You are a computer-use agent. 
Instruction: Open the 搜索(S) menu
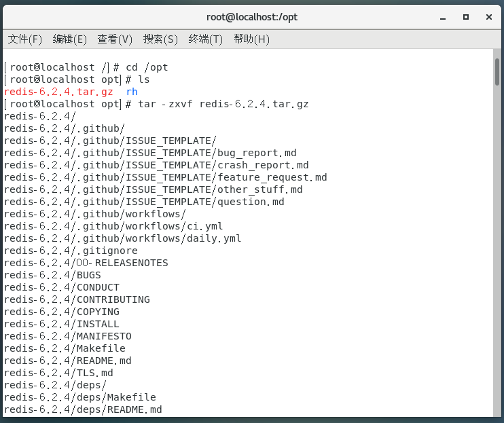[x=160, y=39]
